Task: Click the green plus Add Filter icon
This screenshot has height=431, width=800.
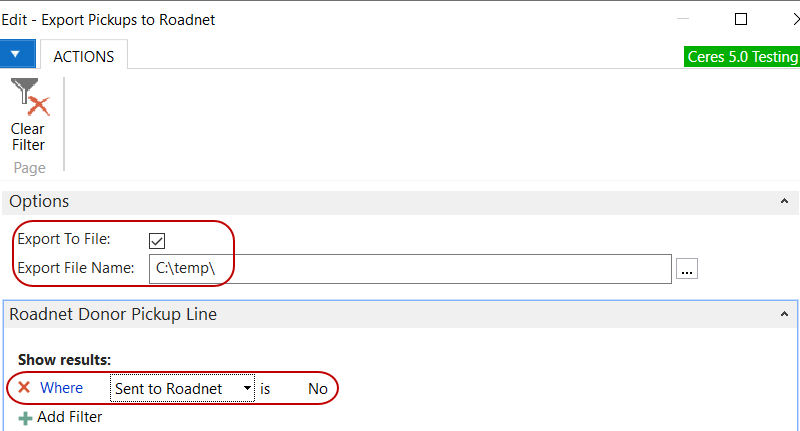Action: (x=25, y=417)
